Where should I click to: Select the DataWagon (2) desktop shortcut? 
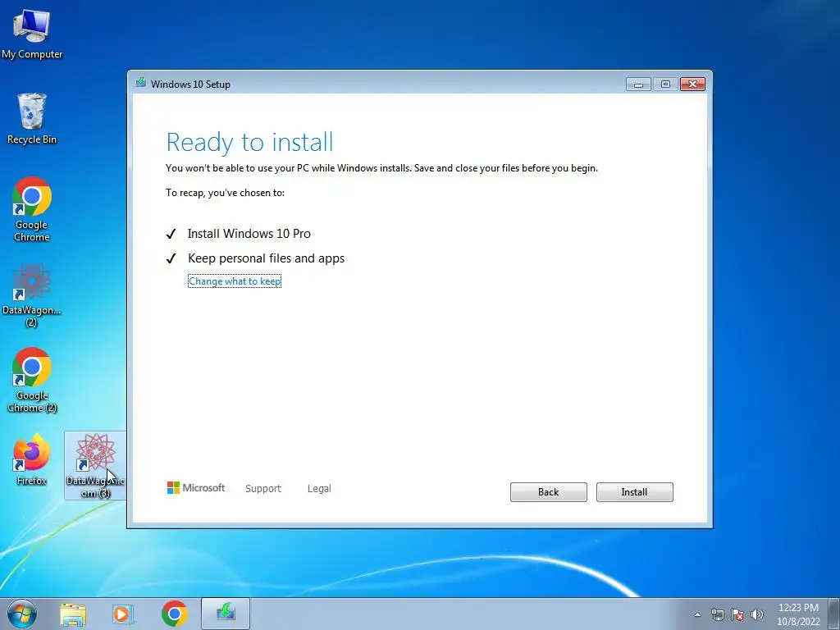(32, 294)
